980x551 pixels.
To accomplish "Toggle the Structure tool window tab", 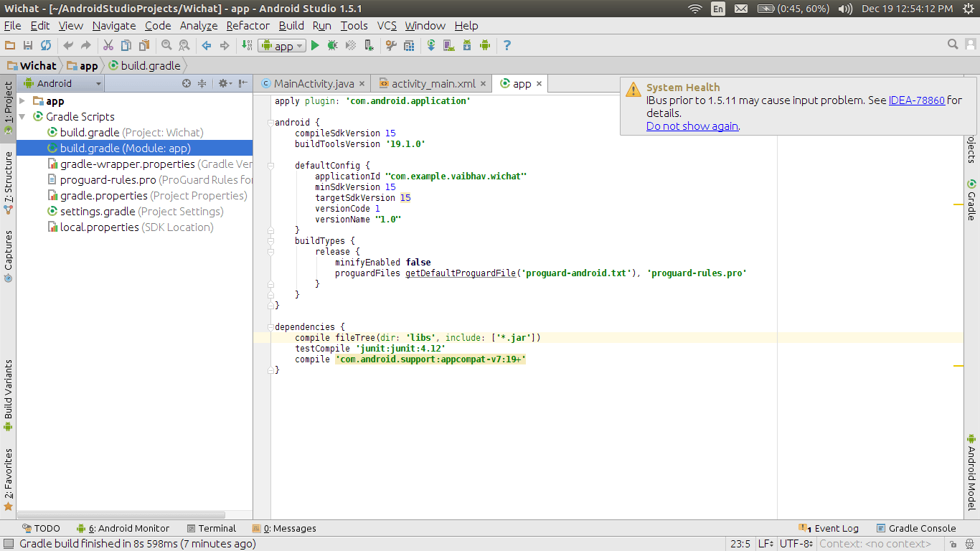I will pyautogui.click(x=8, y=182).
